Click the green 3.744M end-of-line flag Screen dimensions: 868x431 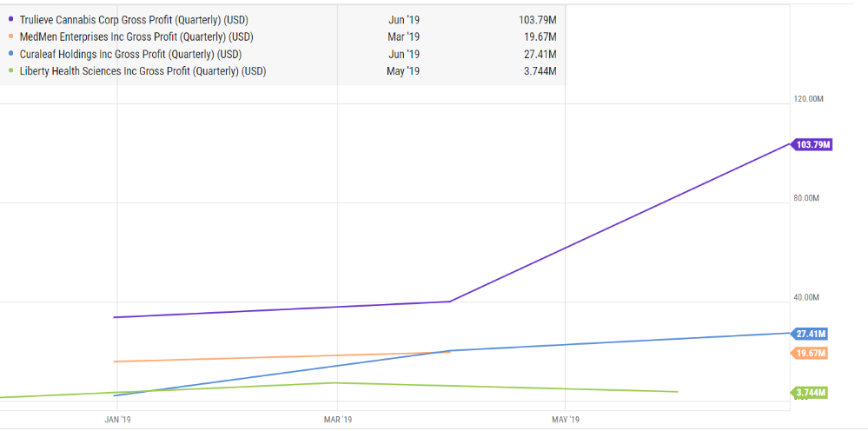coord(810,393)
